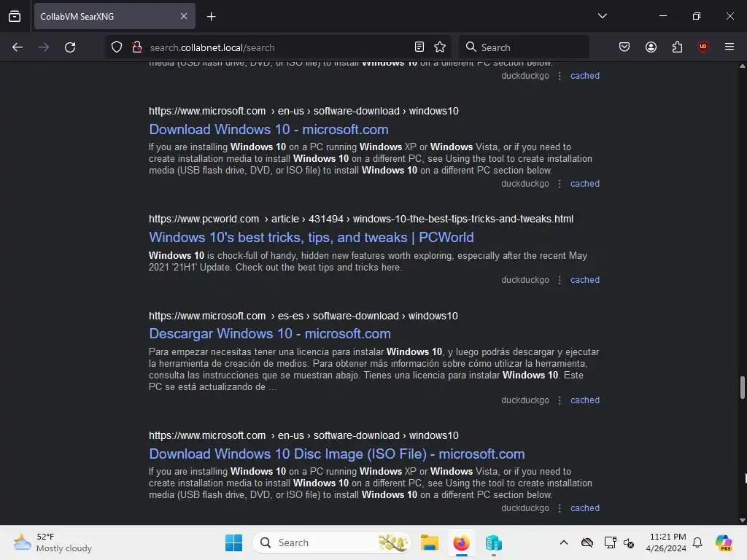
Task: Expand the list all tabs chevron
Action: (602, 16)
